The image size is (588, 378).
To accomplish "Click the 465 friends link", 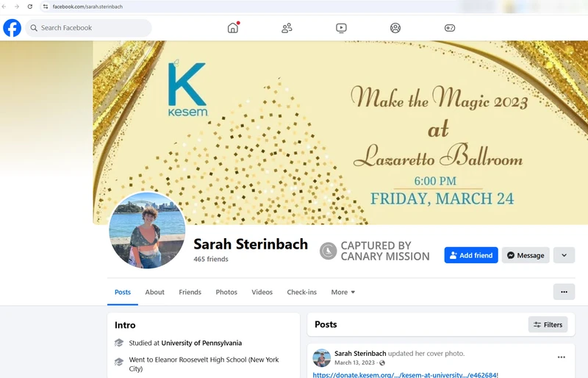I will (x=211, y=259).
